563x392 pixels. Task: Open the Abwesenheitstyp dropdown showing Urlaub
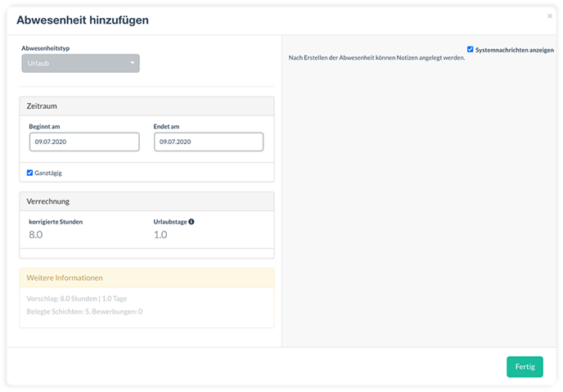pyautogui.click(x=80, y=63)
